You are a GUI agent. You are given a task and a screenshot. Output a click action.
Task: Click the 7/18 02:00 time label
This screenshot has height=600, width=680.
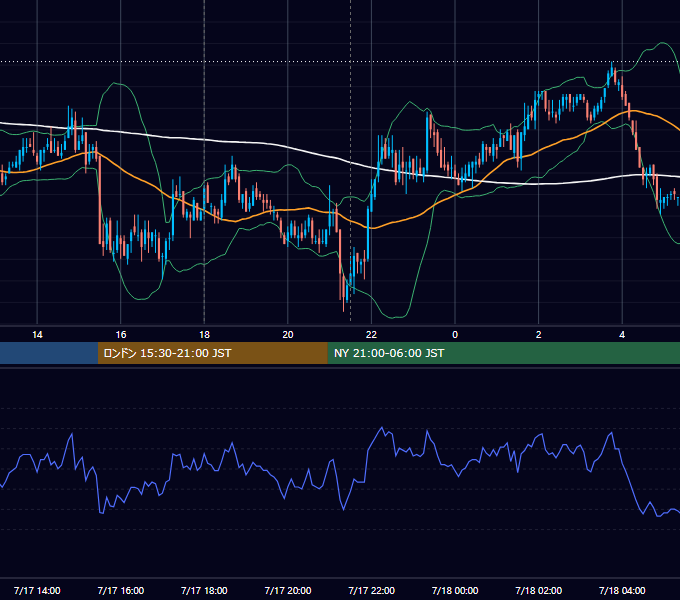pyautogui.click(x=539, y=590)
